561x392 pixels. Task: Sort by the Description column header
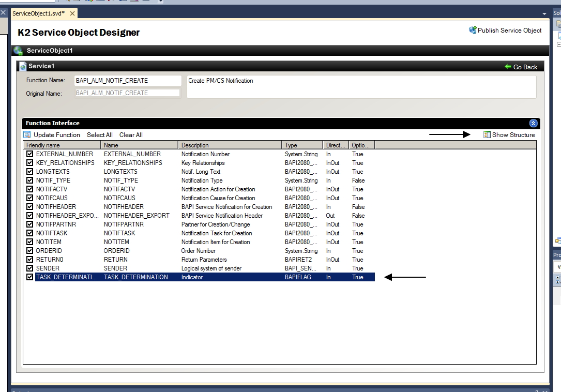[x=230, y=145]
